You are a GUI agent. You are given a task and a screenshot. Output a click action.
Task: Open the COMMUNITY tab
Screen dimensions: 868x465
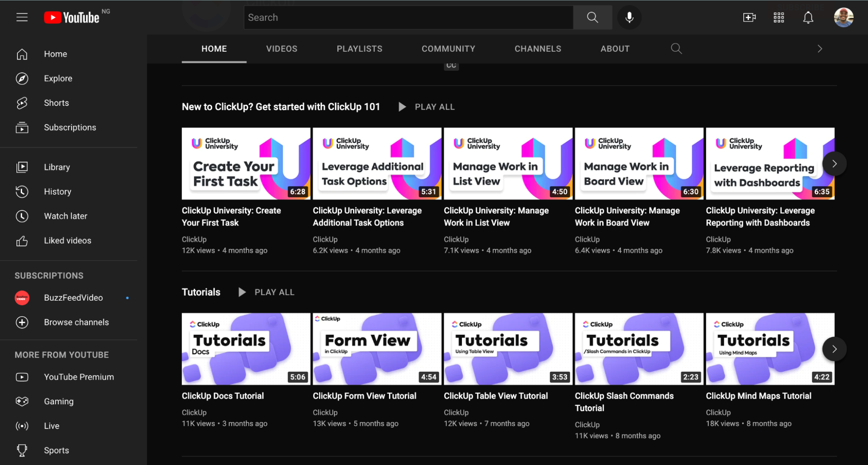(448, 49)
